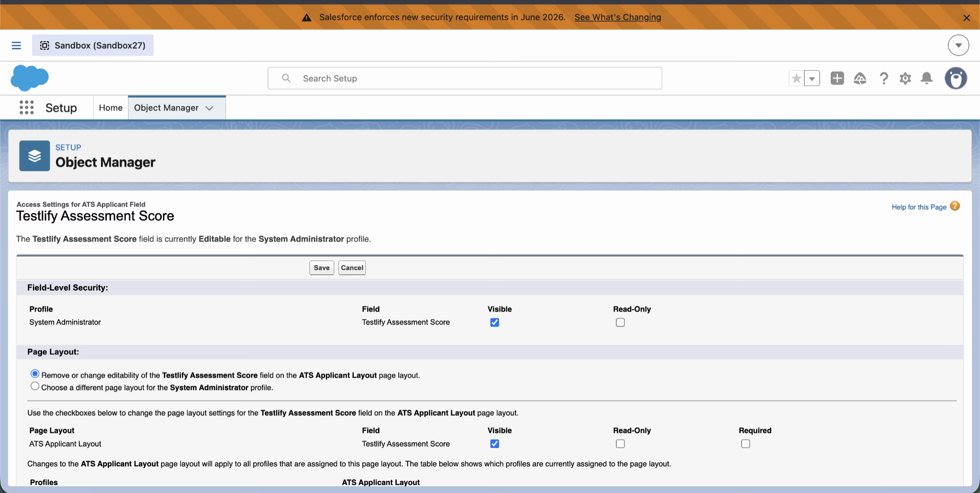Click the 'Required' column header

click(x=755, y=430)
